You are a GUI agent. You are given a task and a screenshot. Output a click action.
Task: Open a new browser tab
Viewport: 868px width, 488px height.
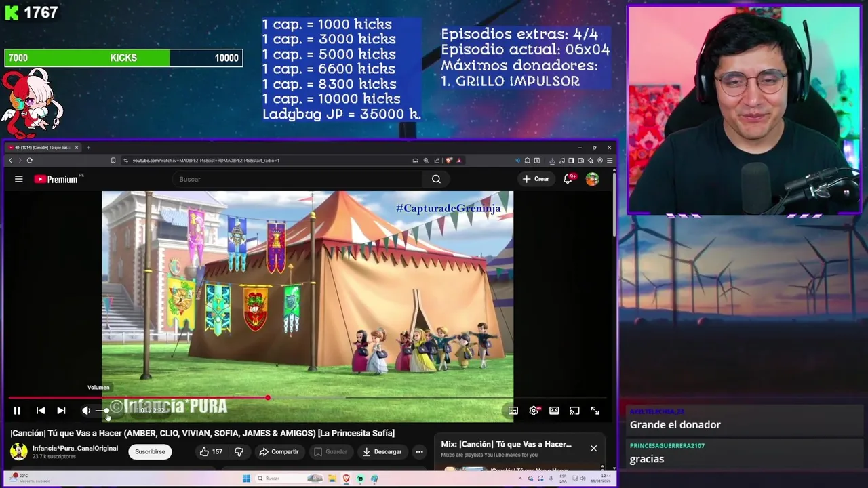[88, 148]
